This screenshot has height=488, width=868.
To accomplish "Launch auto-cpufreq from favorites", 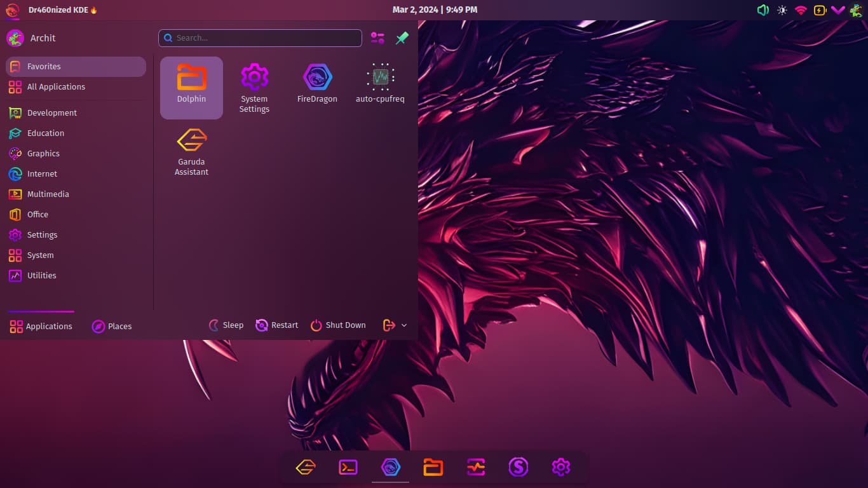I will tap(380, 88).
